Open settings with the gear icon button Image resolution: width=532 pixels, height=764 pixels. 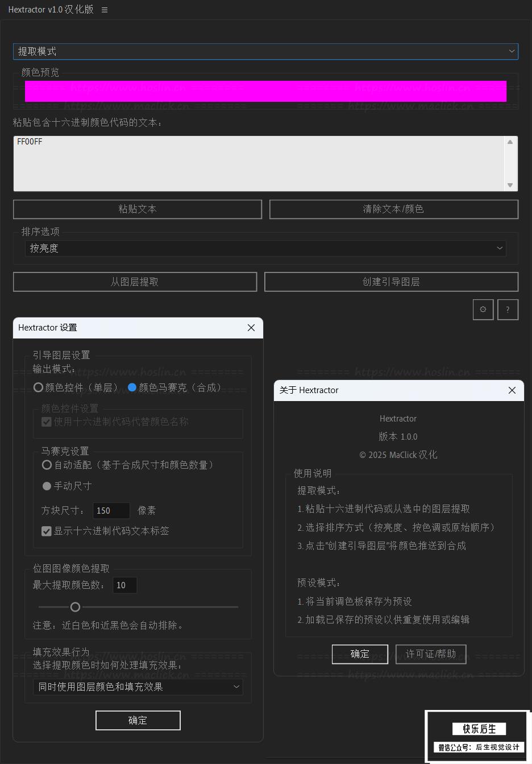pyautogui.click(x=483, y=309)
